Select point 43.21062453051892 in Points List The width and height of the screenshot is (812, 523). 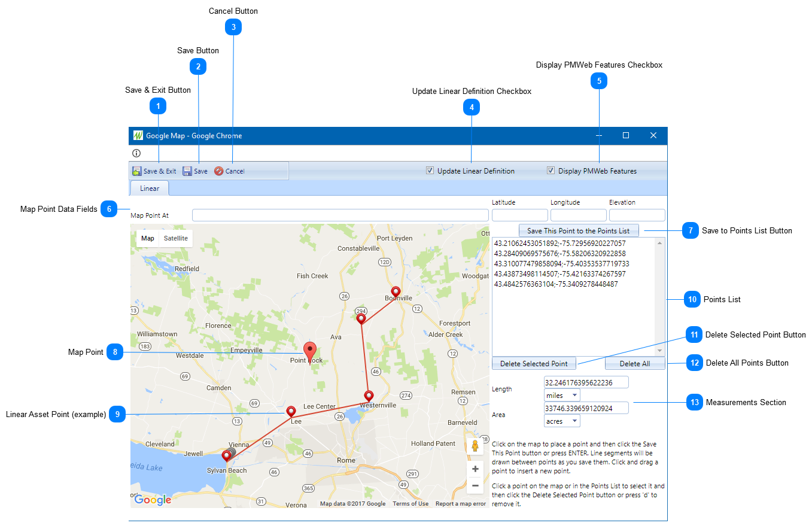[x=559, y=244]
